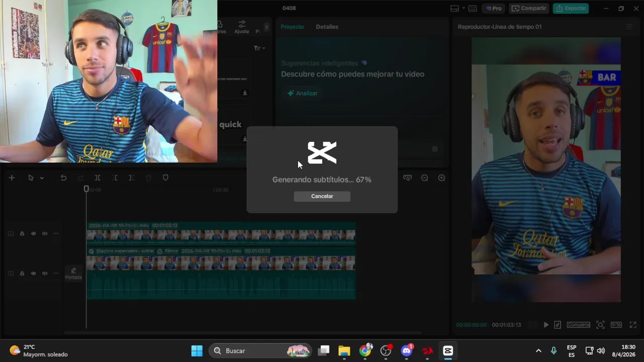The height and width of the screenshot is (362, 644).
Task: Toggle upper track main-track icon
Action: (11, 233)
